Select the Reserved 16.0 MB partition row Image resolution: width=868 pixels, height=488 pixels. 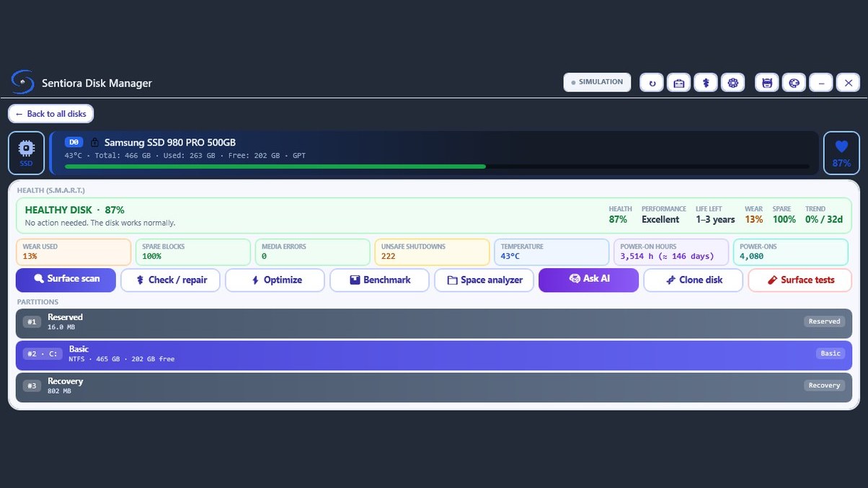click(x=434, y=324)
